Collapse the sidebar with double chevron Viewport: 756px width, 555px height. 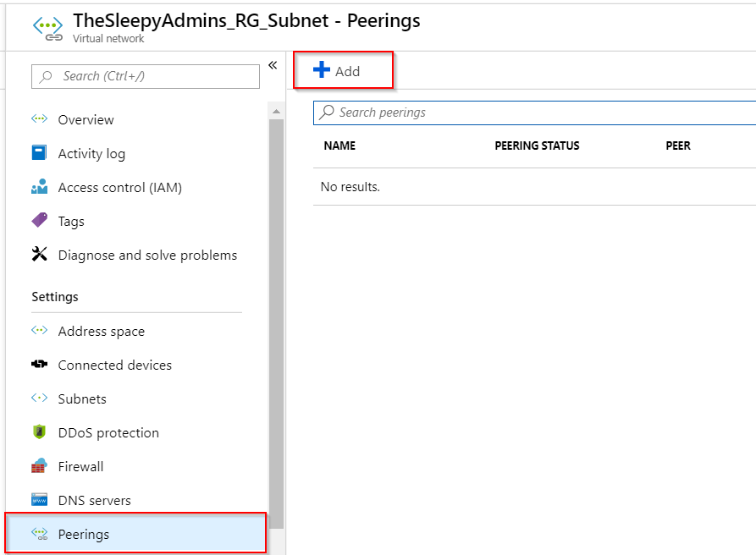click(x=273, y=65)
